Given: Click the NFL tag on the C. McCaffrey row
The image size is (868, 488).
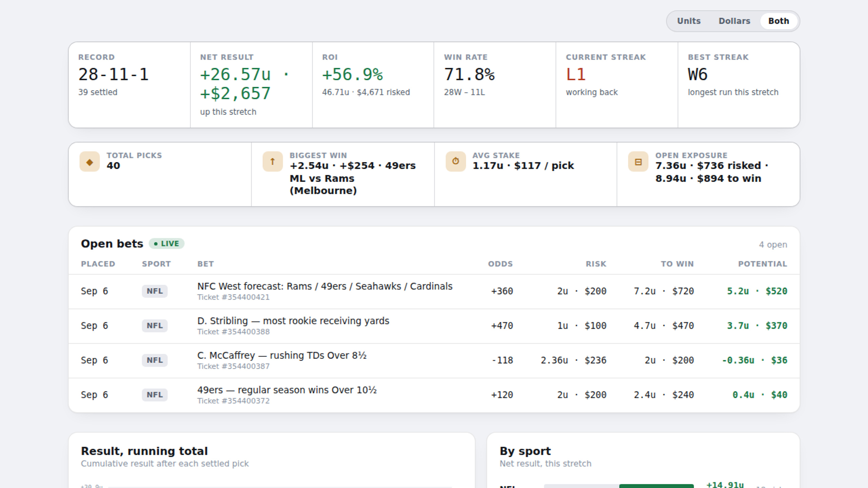Looking at the screenshot, I should click(x=155, y=360).
